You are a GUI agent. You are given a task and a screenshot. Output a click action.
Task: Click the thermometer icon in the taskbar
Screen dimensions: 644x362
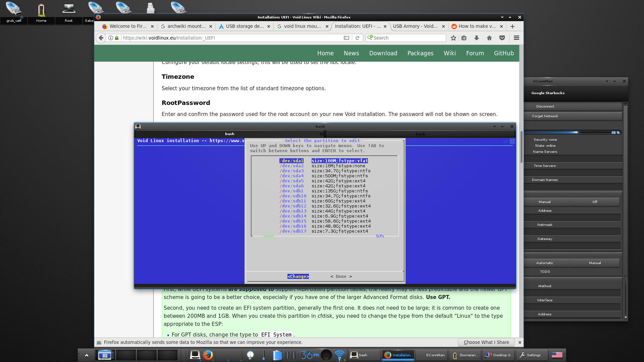click(x=264, y=355)
